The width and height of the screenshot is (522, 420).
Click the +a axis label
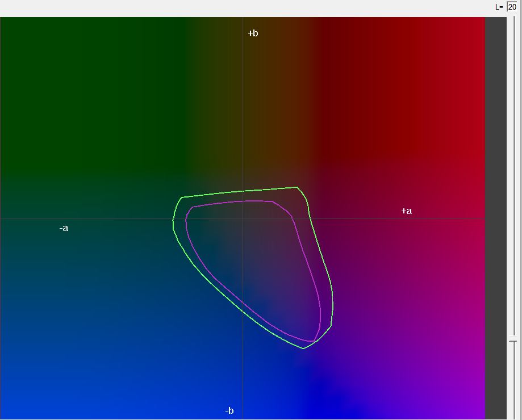(x=407, y=211)
